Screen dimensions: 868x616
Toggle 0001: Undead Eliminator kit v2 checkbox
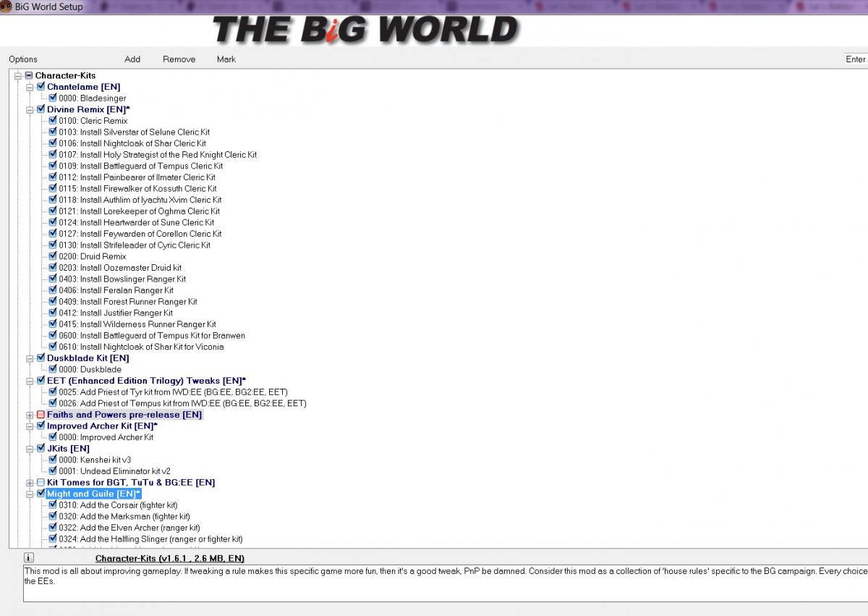click(x=53, y=471)
